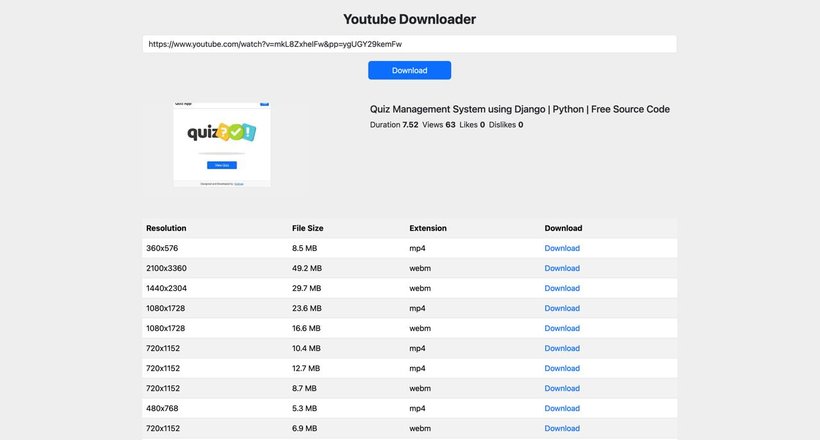The height and width of the screenshot is (440, 820).
Task: Select the 49.2 MB file size cell
Action: pyautogui.click(x=307, y=268)
